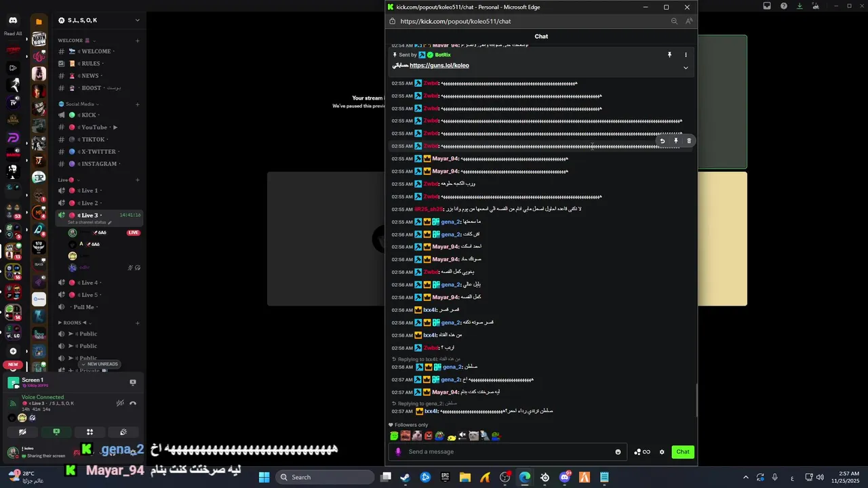Open the three-dot menu on pinned message
The image size is (868, 488).
(686, 55)
